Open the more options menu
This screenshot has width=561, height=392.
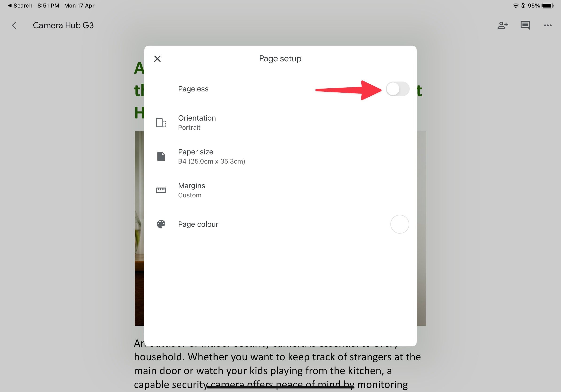[548, 24]
